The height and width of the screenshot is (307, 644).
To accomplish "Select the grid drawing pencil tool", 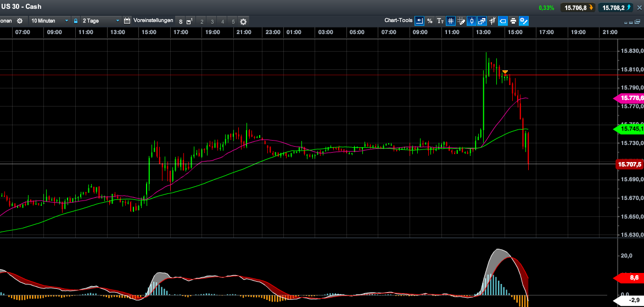I will (x=461, y=21).
